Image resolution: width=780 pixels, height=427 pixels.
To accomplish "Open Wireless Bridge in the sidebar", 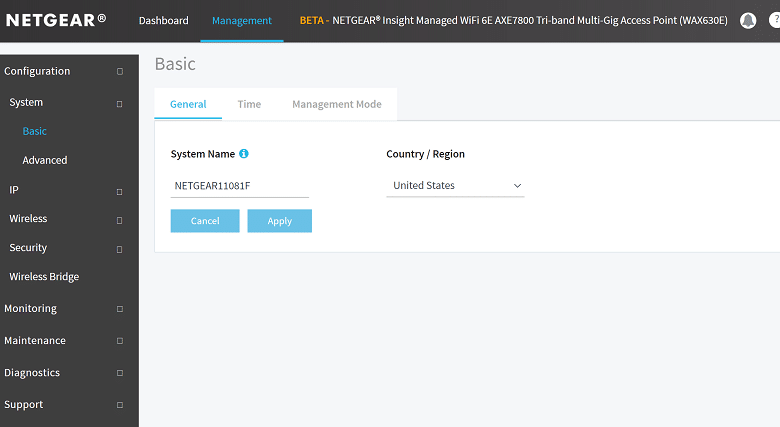I will click(44, 277).
